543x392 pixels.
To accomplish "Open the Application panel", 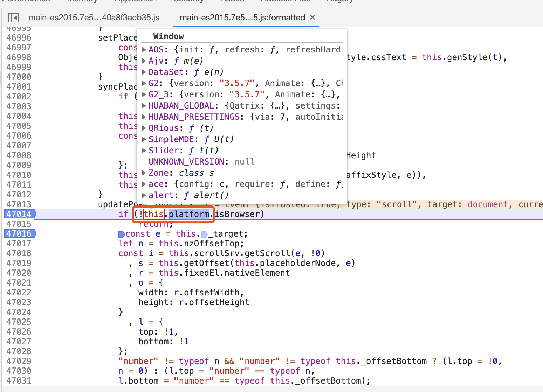I will point(135,1).
